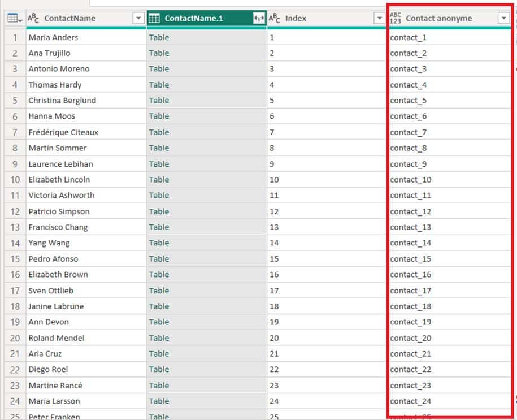Open the Contact anonyme filter dropdown
This screenshot has width=517, height=420.
pyautogui.click(x=503, y=19)
